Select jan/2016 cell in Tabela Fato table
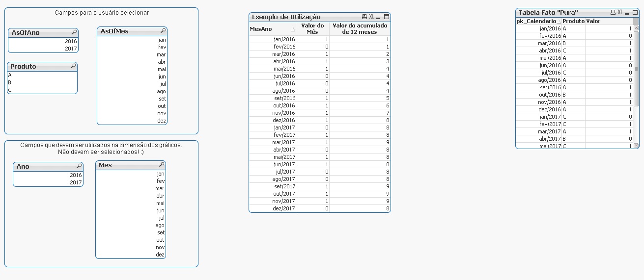 point(539,28)
